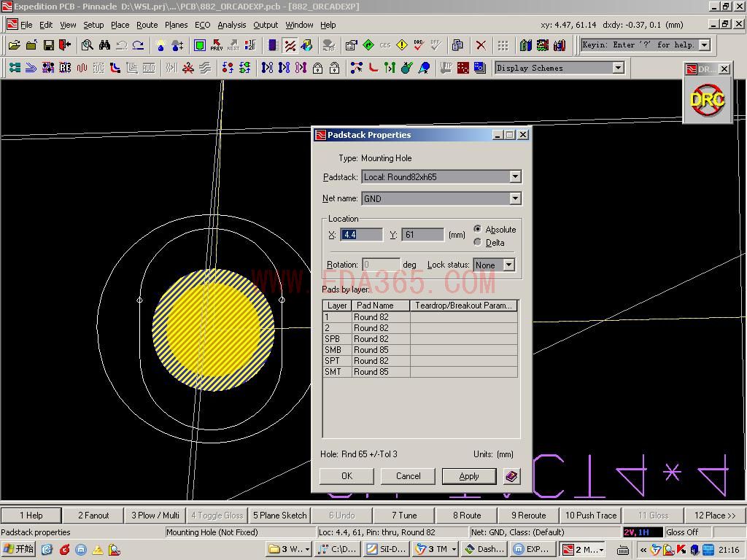Open the Lock status dropdown
The width and height of the screenshot is (747, 560).
[x=508, y=265]
